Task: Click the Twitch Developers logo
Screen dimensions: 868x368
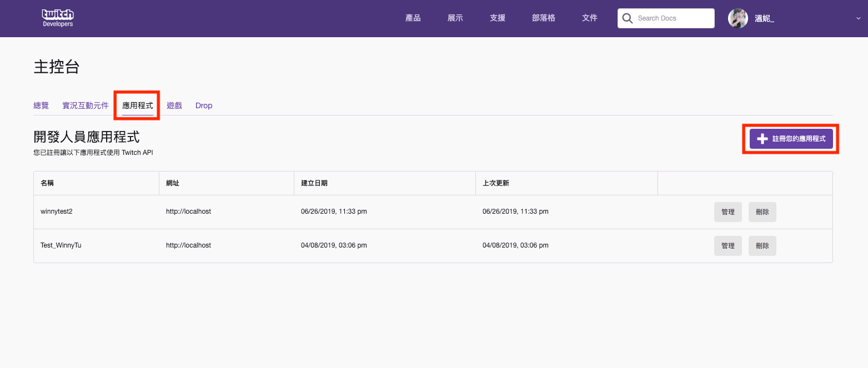Action: [58, 18]
